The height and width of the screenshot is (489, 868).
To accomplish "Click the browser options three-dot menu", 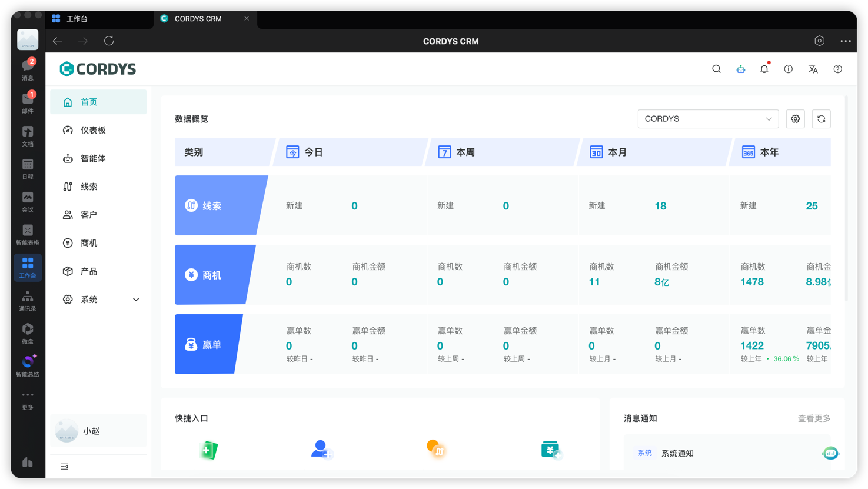I will coord(846,41).
